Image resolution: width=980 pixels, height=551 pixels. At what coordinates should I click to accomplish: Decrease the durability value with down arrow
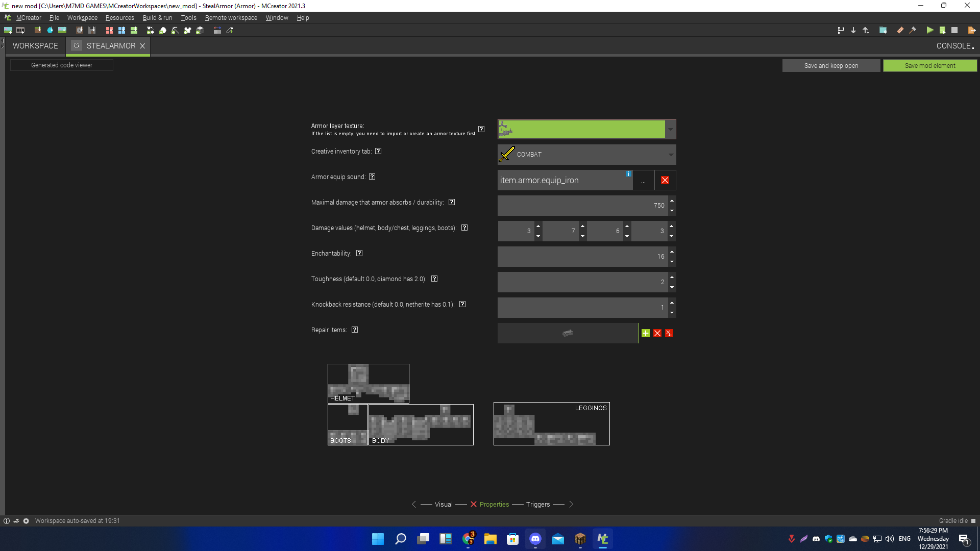click(672, 211)
